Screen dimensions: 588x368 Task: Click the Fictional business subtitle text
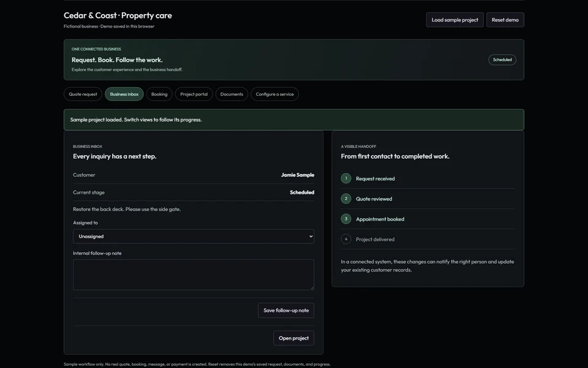click(x=109, y=26)
